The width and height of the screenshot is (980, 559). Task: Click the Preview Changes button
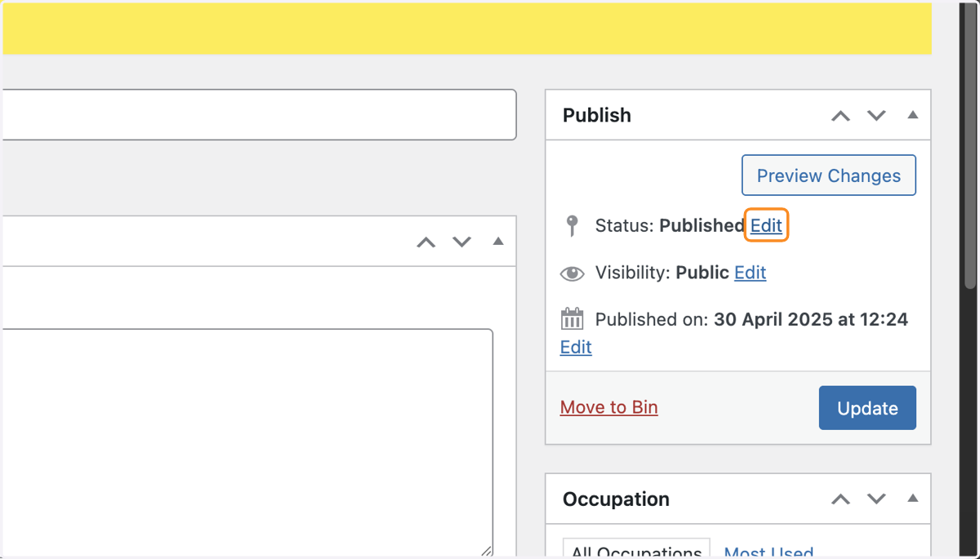click(x=828, y=175)
